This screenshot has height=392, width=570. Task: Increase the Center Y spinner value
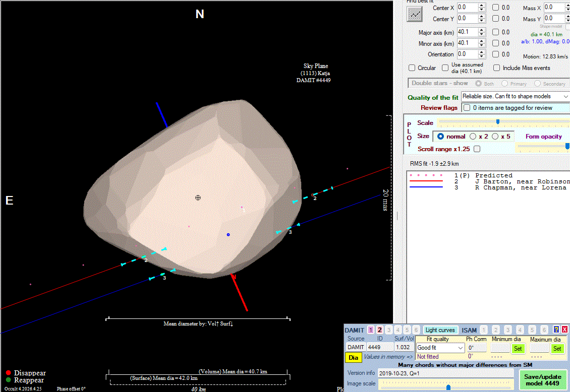[482, 17]
